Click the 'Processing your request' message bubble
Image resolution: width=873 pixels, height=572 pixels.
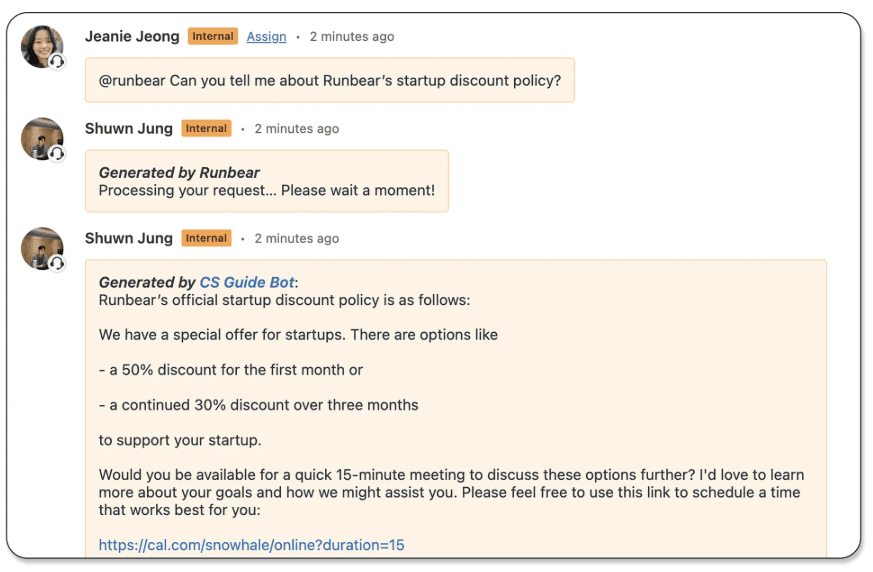click(x=266, y=181)
